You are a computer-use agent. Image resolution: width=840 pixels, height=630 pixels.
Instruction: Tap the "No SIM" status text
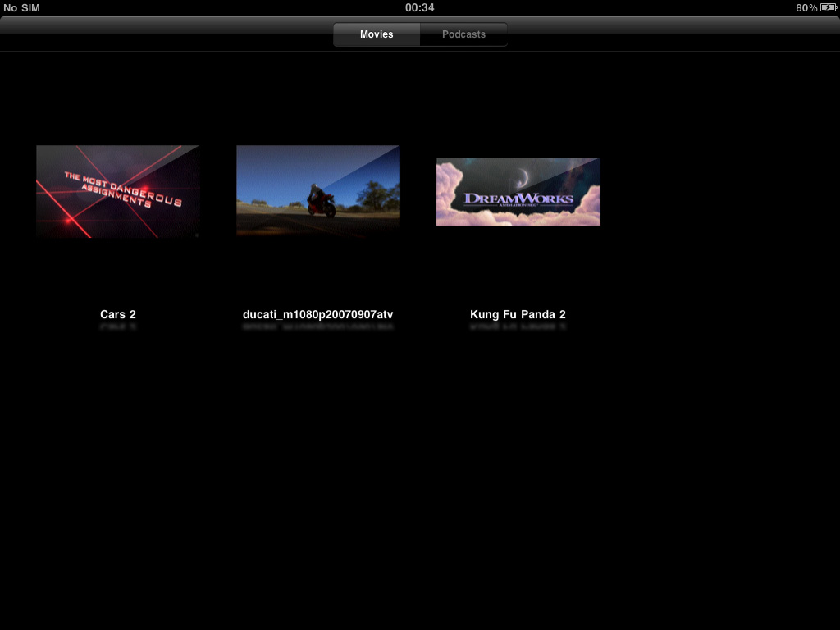[x=21, y=7]
